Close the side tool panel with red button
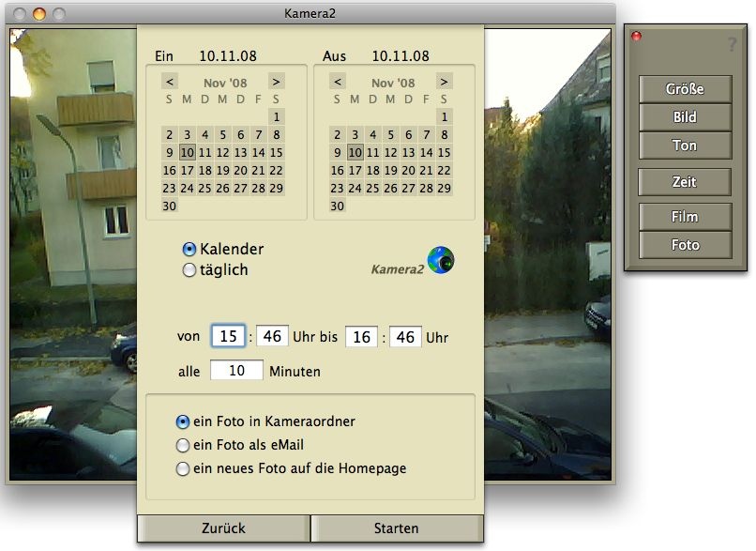The height and width of the screenshot is (551, 756). tap(637, 36)
